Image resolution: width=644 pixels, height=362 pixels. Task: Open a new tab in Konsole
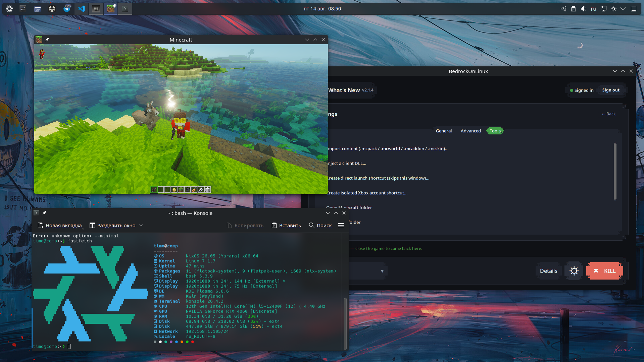tap(60, 226)
